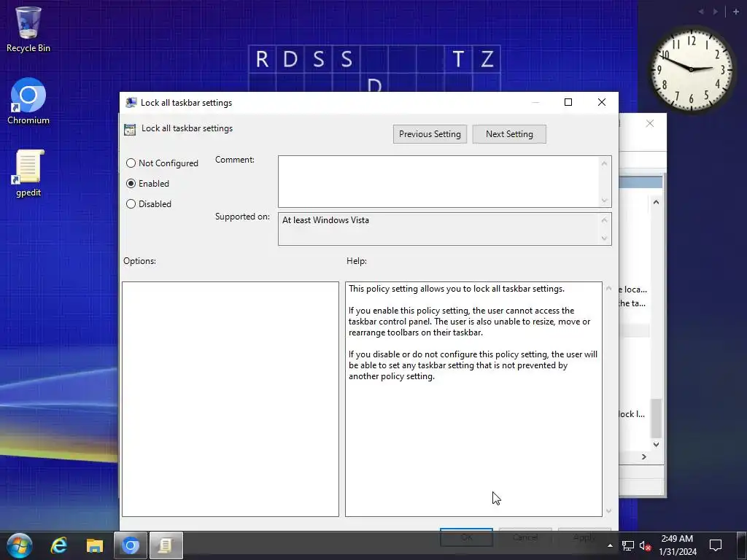
Task: Go to Next Setting
Action: coord(509,134)
